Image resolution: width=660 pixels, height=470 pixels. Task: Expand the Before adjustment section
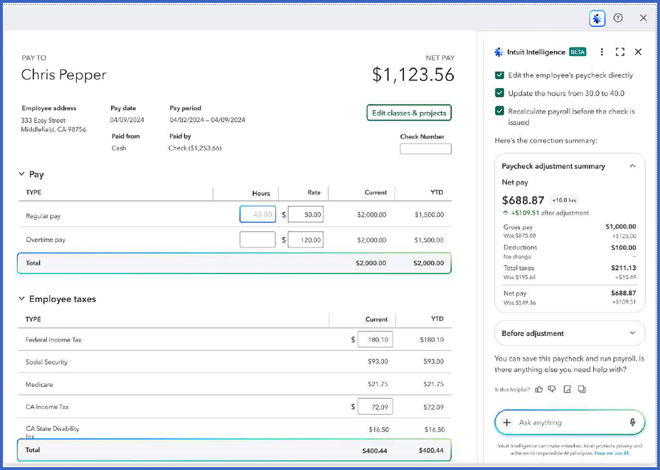[632, 333]
